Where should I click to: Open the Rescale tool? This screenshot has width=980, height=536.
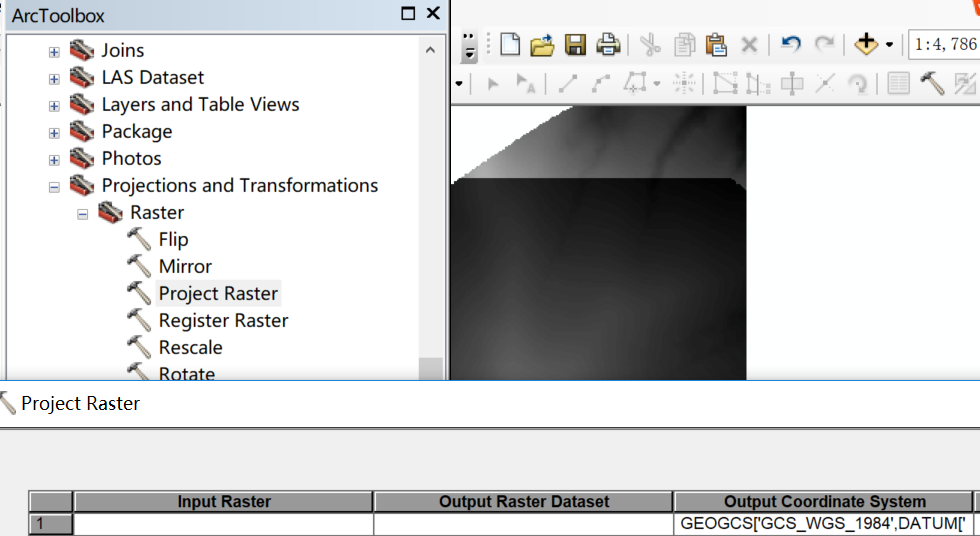point(190,347)
